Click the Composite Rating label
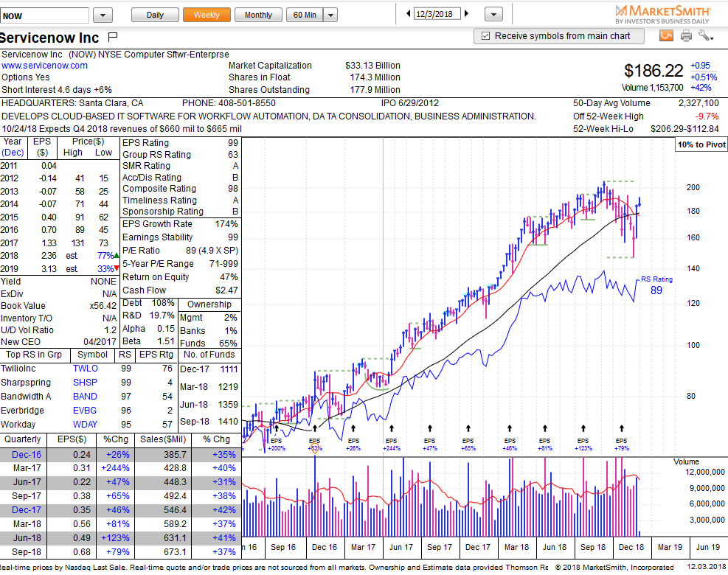The image size is (728, 575). coord(159,189)
